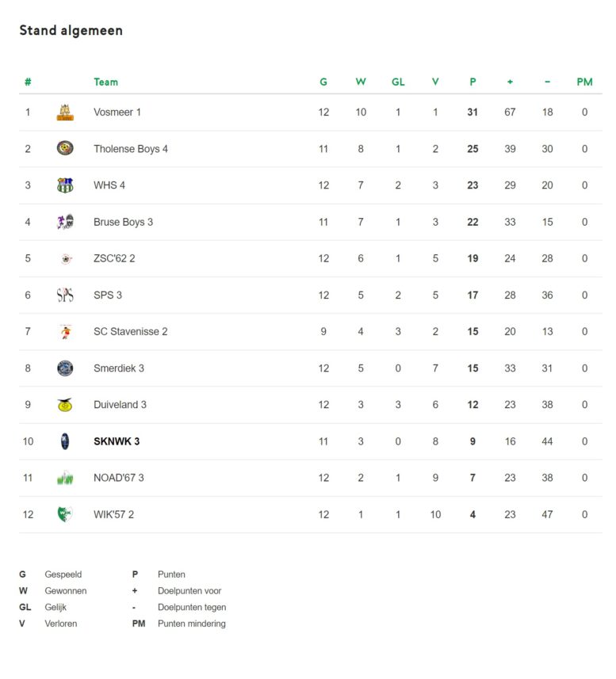Select the NOAD'67 3 green logo

click(65, 478)
